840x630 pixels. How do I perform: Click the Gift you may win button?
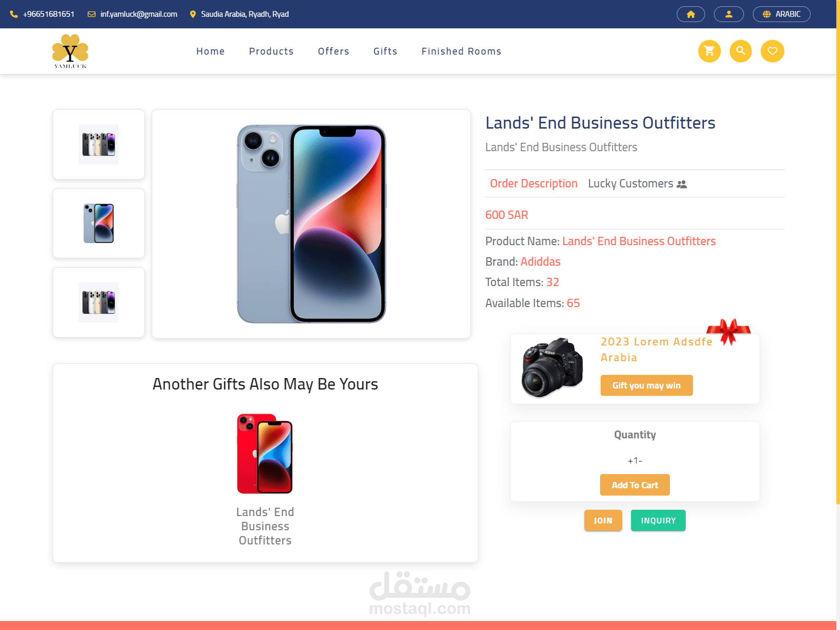[x=647, y=385]
